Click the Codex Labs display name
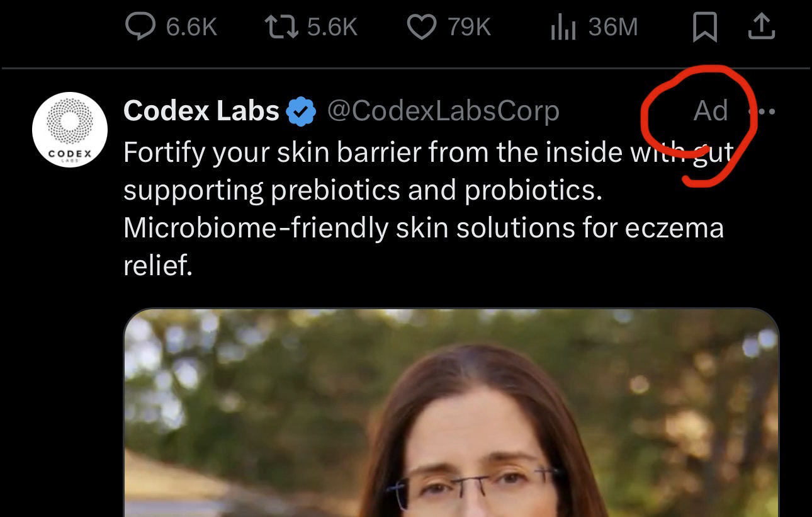 click(x=201, y=111)
